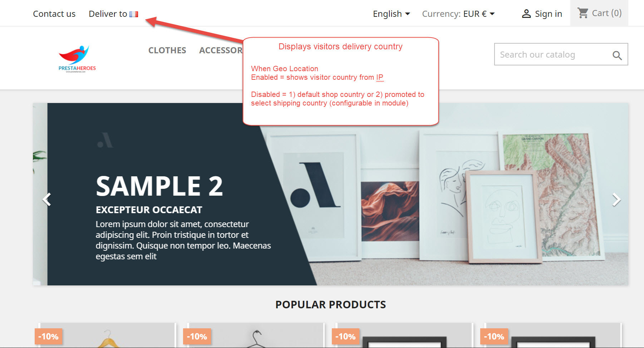Click the SAMPLE 2 banner image
The height and width of the screenshot is (348, 644).
pos(330,194)
